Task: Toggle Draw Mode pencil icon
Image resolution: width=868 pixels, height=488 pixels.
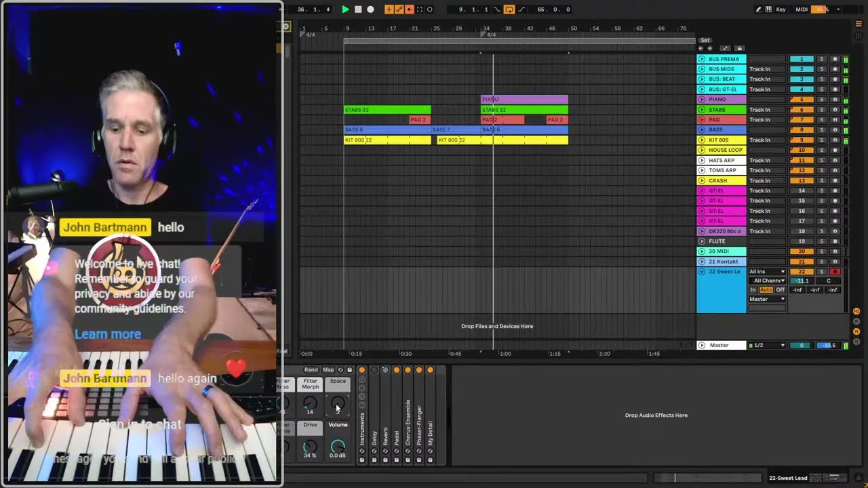Action: pyautogui.click(x=758, y=9)
